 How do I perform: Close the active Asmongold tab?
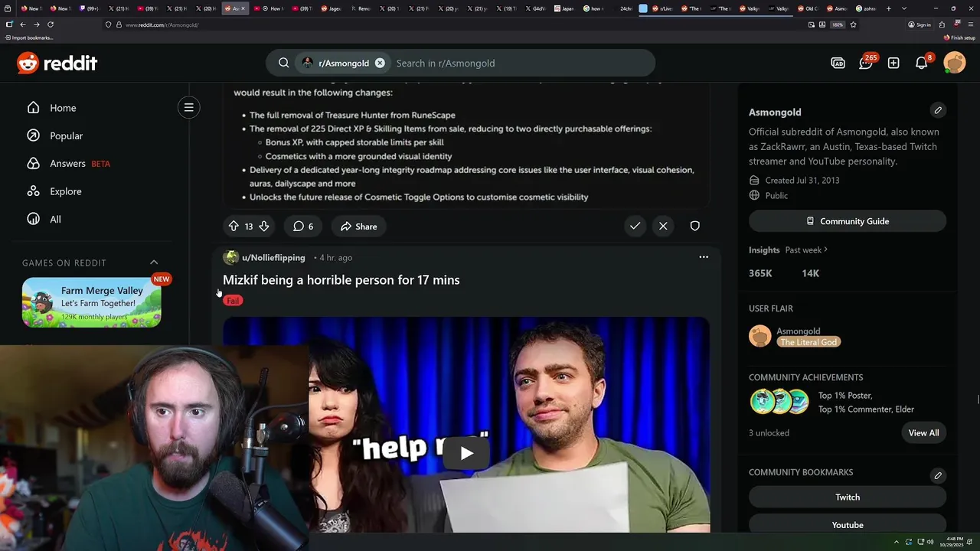245,8
